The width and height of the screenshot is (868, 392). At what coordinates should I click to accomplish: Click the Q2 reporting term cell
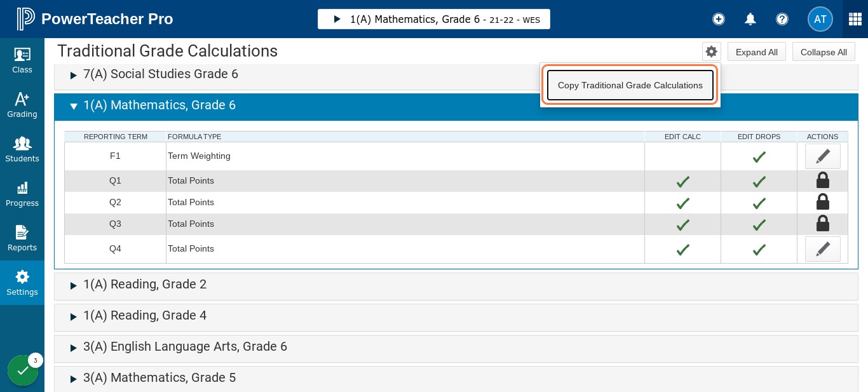(115, 202)
